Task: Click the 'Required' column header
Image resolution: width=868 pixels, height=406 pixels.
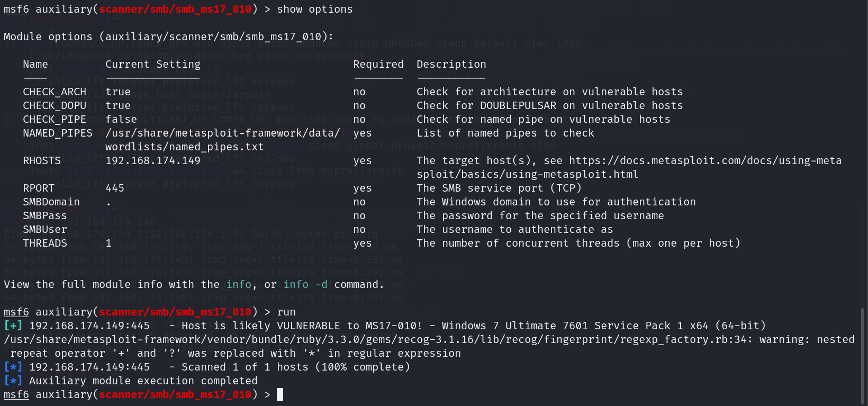Action: (x=378, y=64)
